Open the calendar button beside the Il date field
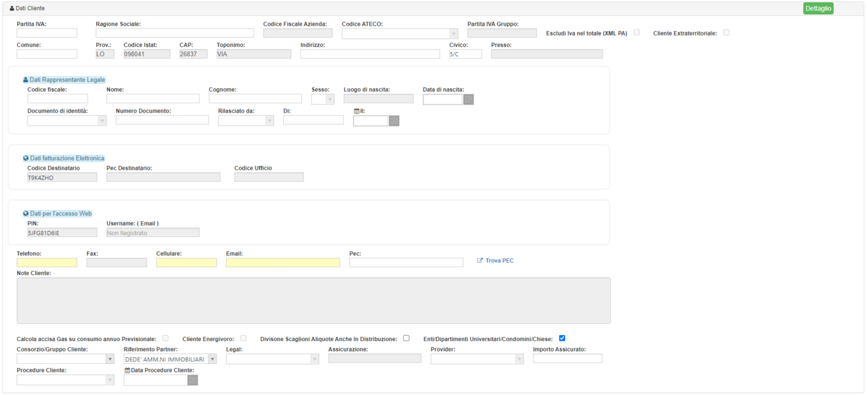 coord(394,121)
